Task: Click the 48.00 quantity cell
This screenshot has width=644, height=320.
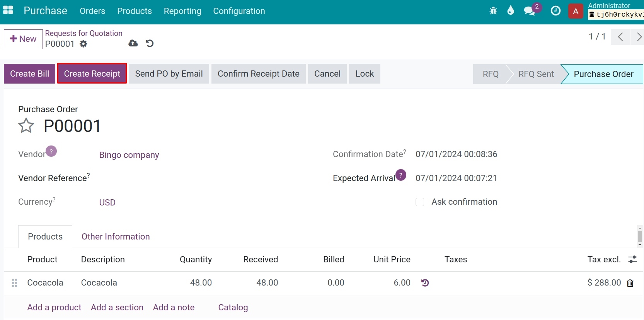Action: (x=201, y=282)
